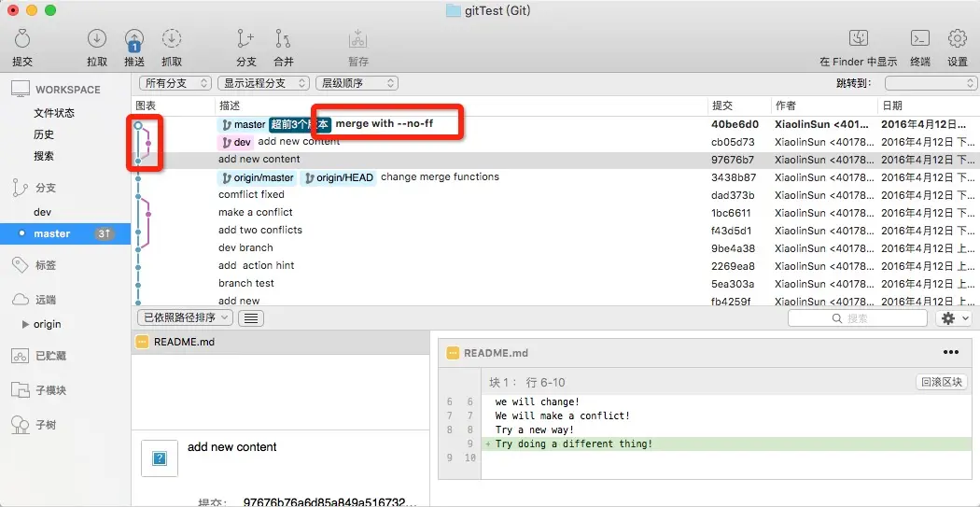980x507 pixels.
Task: Click the Push (推送) toolbar icon
Action: pyautogui.click(x=134, y=40)
